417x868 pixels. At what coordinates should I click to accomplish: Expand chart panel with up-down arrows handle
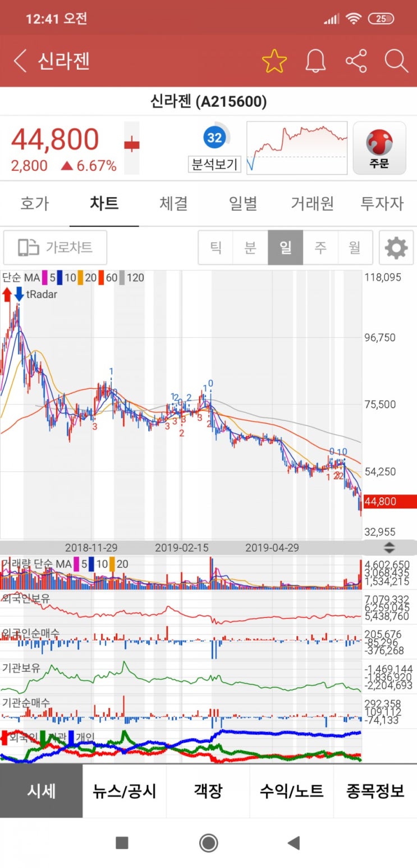[389, 548]
